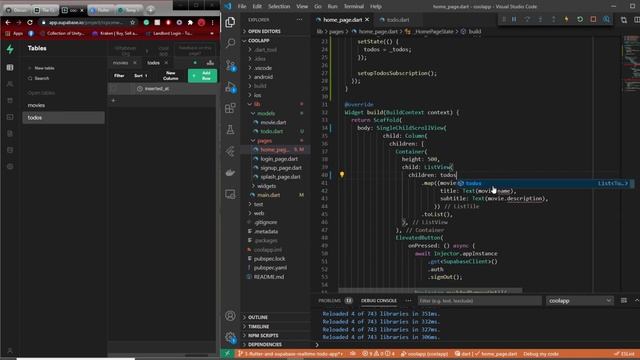Open the Dart DevTools widget inspector icon
The image size is (640, 360).
tap(606, 19)
